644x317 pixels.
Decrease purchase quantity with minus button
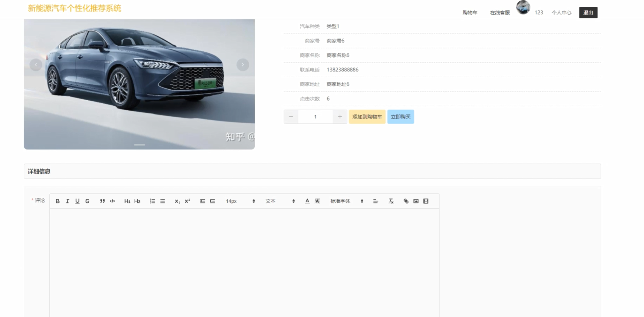[x=291, y=117]
